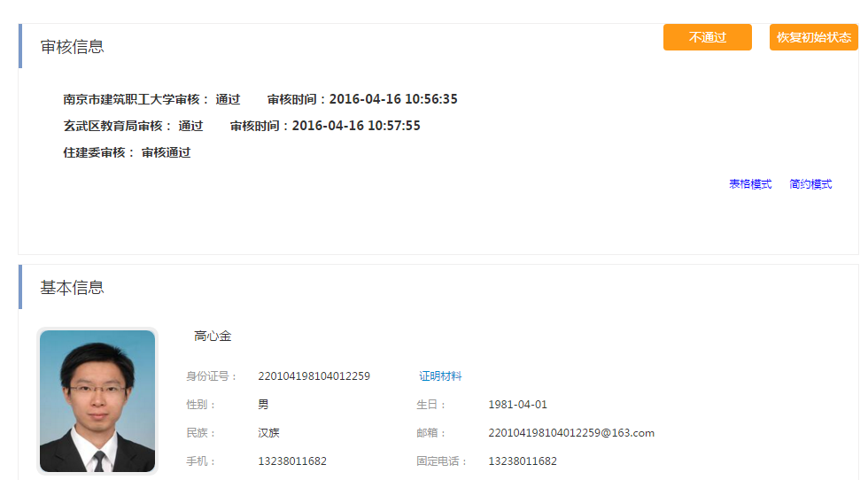
Task: Click the name 高心金
Action: click(x=213, y=337)
